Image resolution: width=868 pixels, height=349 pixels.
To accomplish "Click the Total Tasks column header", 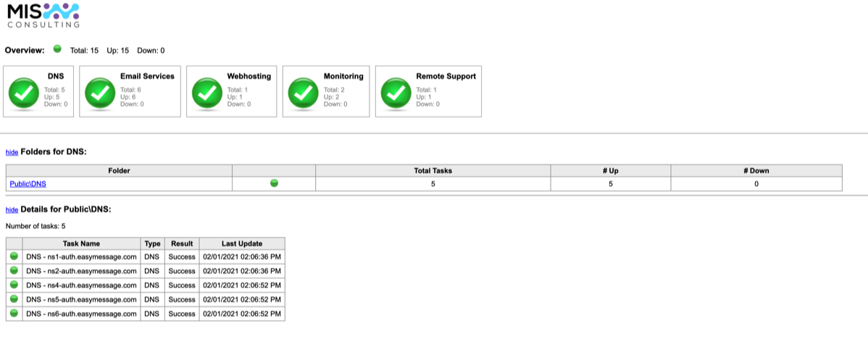I will tap(433, 171).
